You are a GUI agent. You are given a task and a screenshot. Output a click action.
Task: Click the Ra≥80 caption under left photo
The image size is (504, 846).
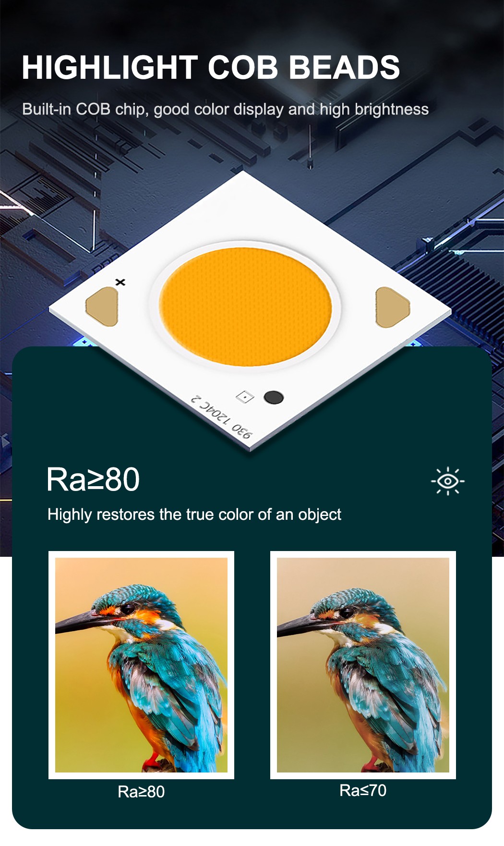pos(141,792)
